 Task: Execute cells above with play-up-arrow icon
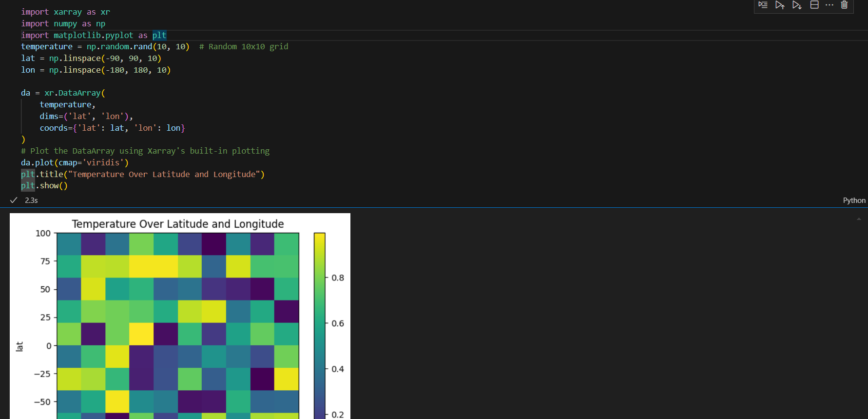pos(780,5)
